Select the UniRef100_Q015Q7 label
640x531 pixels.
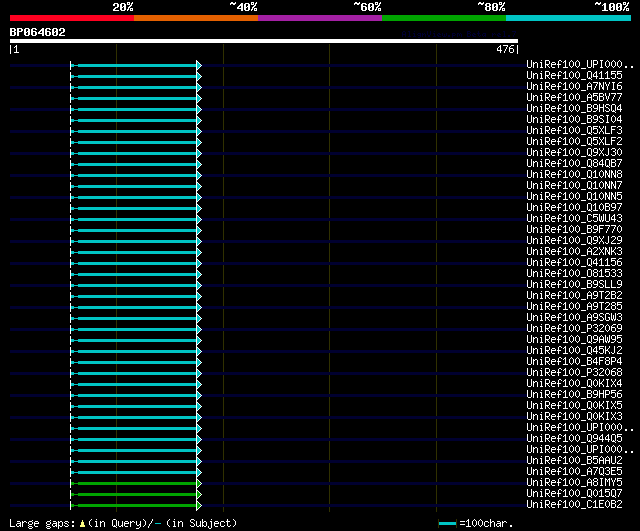coord(574,494)
